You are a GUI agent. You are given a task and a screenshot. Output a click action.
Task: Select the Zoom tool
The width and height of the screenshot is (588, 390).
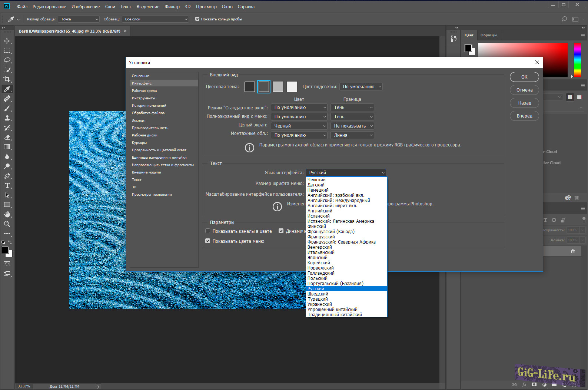click(x=7, y=224)
